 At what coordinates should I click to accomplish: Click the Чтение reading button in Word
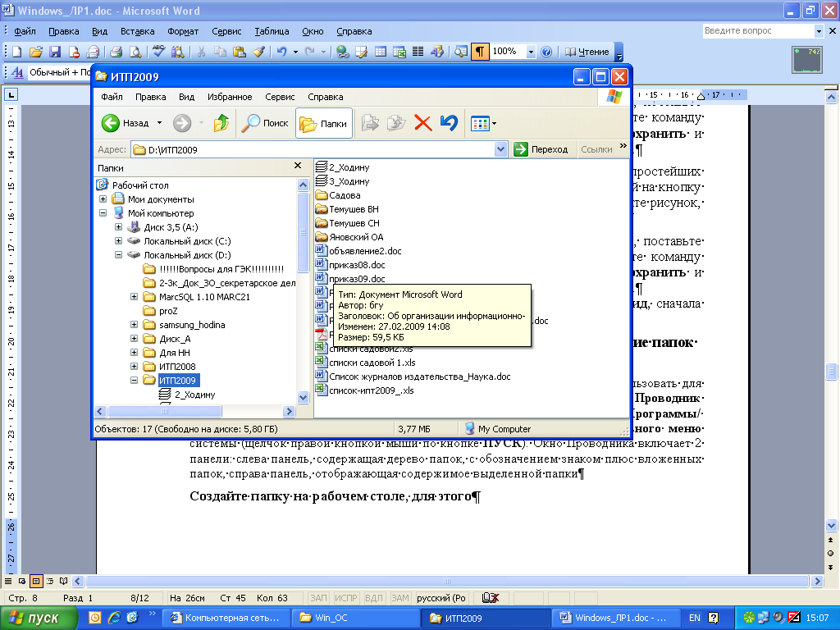tap(587, 52)
